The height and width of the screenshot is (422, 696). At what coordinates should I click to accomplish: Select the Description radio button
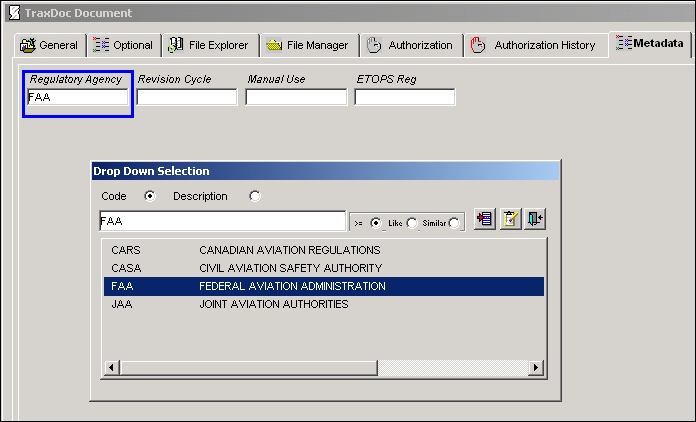coord(255,196)
